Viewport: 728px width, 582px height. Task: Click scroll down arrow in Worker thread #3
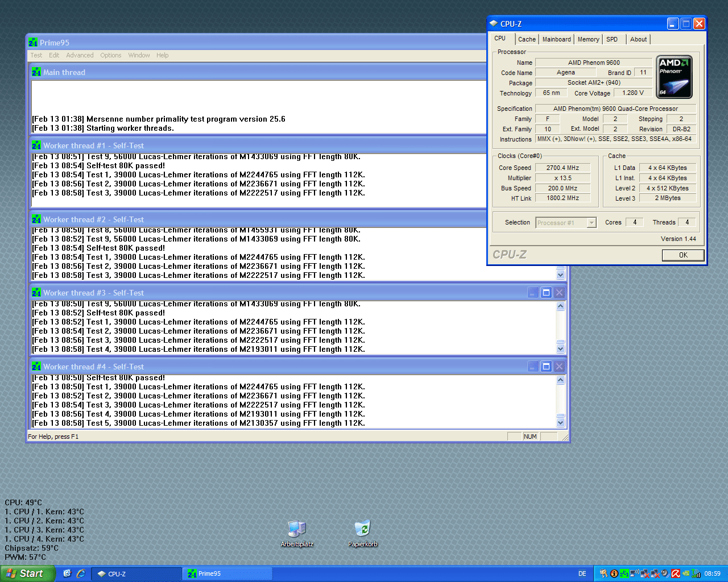(x=560, y=348)
